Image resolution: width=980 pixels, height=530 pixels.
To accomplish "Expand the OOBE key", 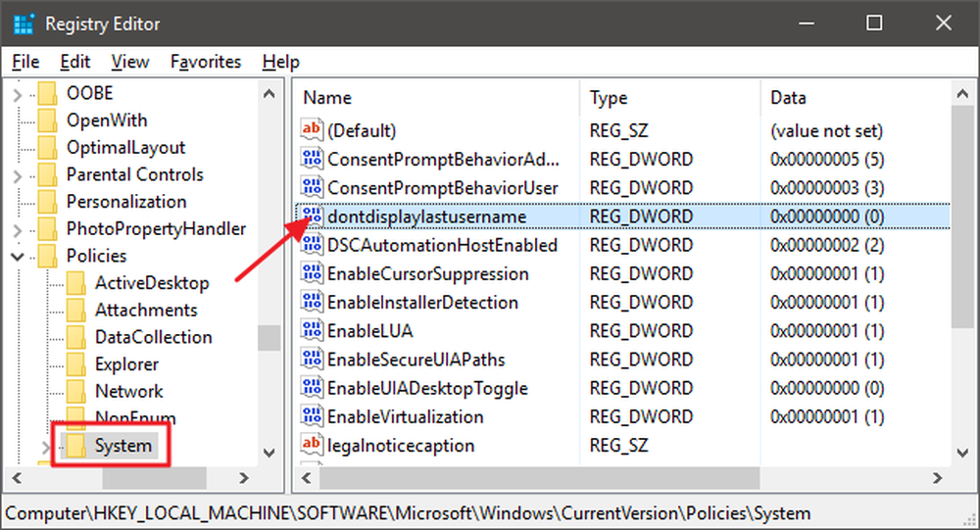I will point(18,94).
